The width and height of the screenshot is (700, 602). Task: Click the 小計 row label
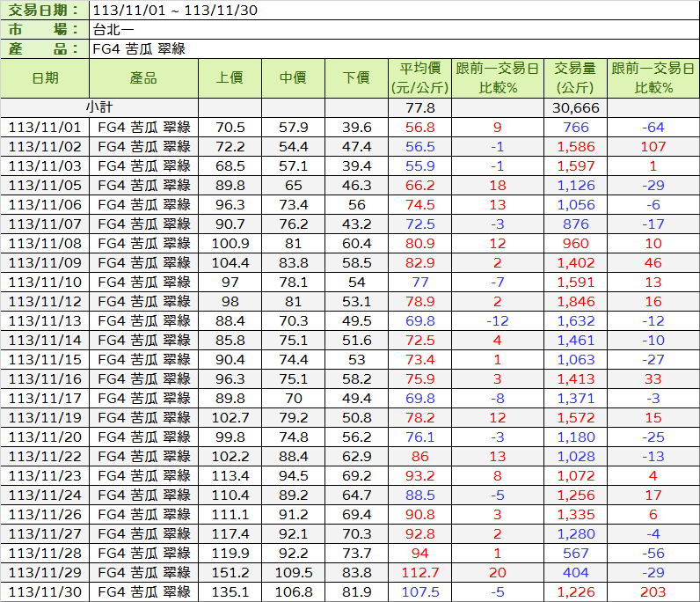98,107
